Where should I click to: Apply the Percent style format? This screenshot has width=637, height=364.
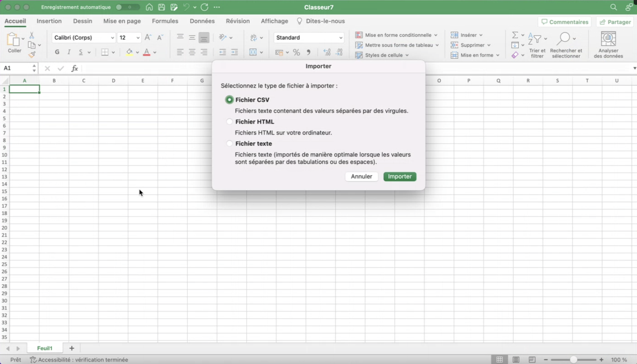pos(297,52)
